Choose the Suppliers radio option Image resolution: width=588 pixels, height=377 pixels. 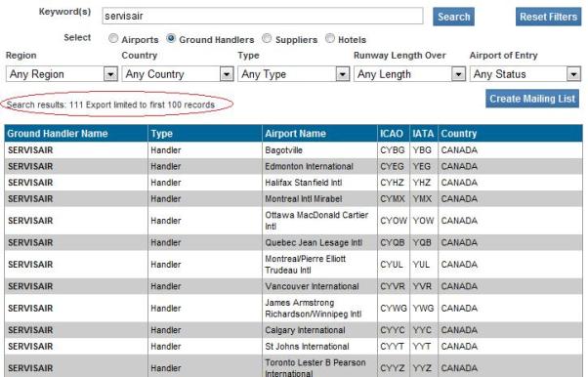[267, 39]
